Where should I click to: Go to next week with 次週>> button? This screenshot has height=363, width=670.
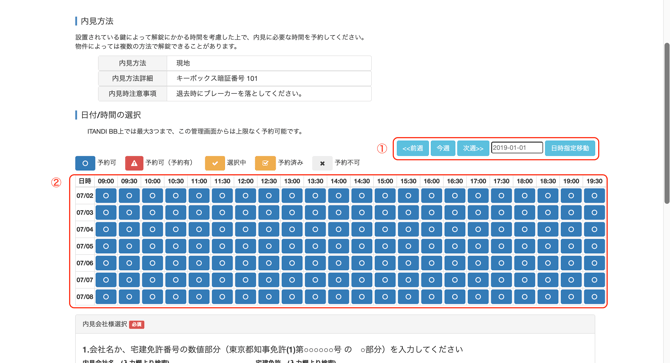click(x=473, y=148)
